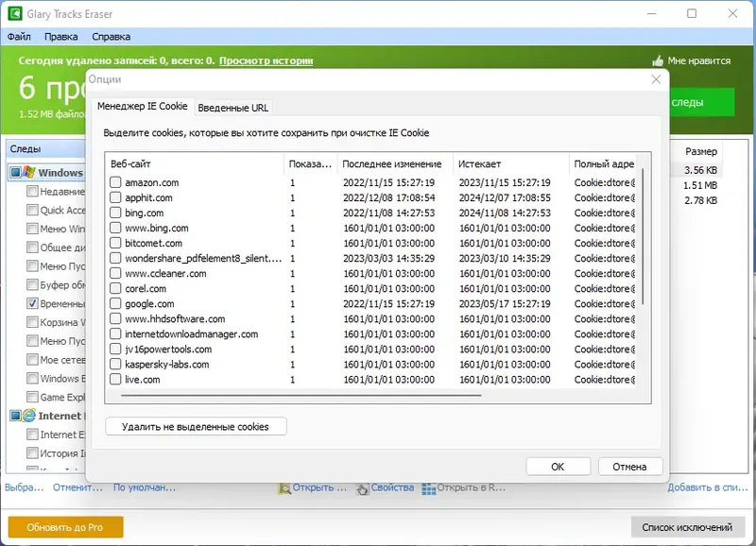Click the cookie list vertical scrollbar
The width and height of the screenshot is (756, 546).
coord(644,236)
